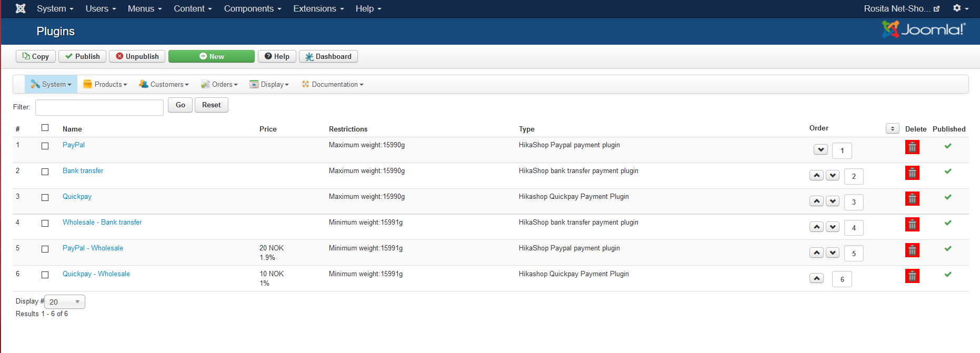Expand the HikaShop Products menu

[x=105, y=84]
